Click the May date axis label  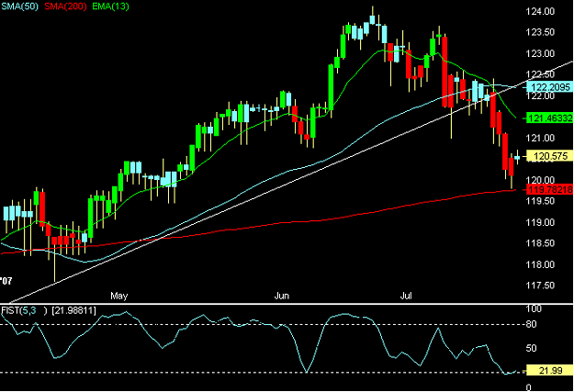(119, 296)
